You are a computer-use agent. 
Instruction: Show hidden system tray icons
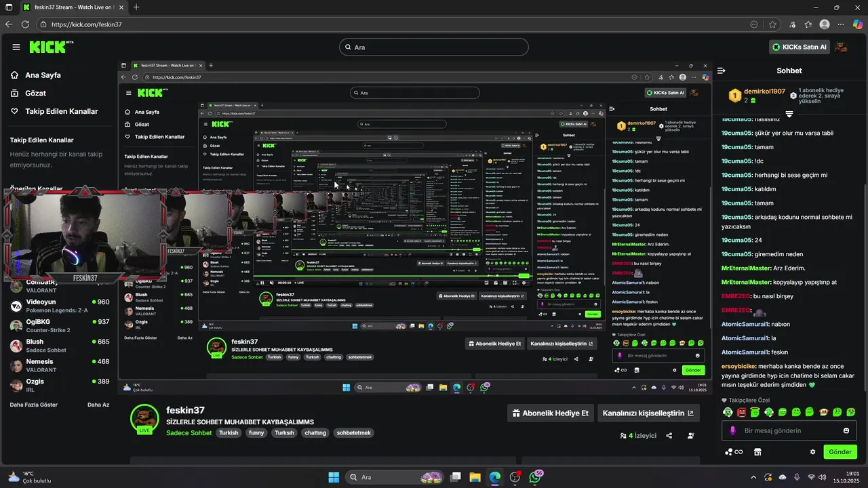coord(753,477)
